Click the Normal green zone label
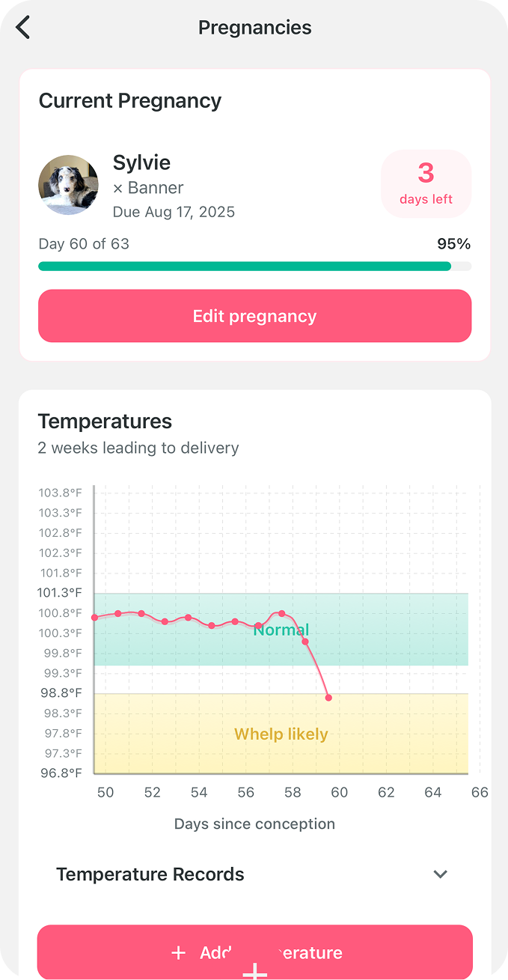 [x=281, y=630]
